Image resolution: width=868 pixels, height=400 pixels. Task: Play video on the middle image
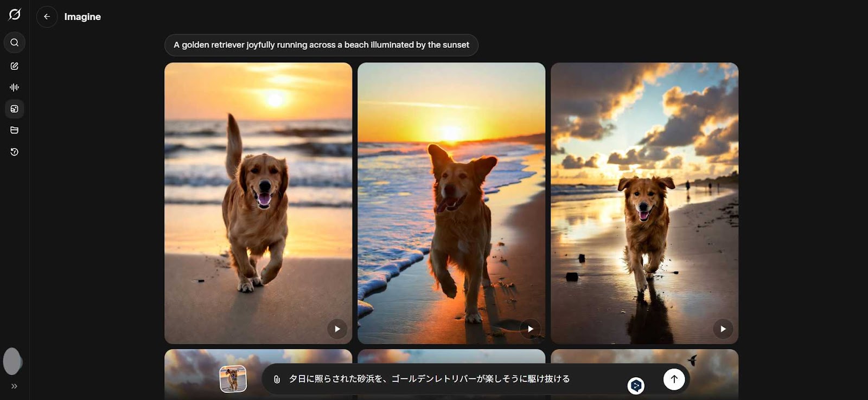click(x=530, y=329)
